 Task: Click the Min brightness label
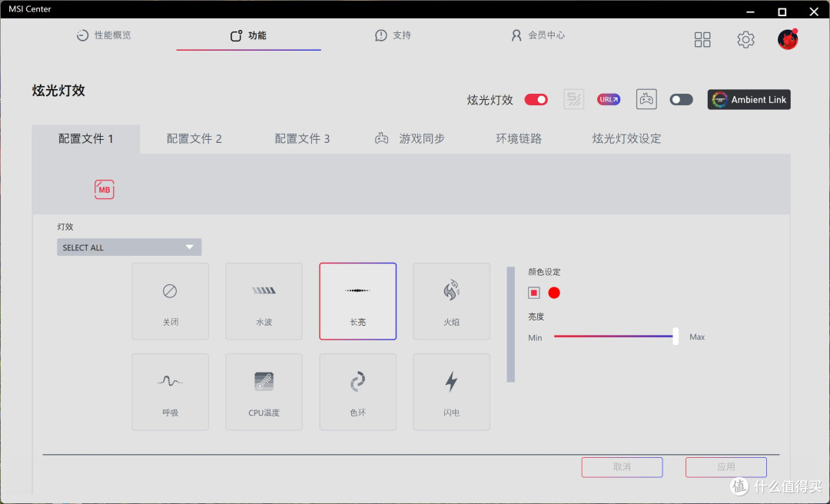[x=535, y=338]
